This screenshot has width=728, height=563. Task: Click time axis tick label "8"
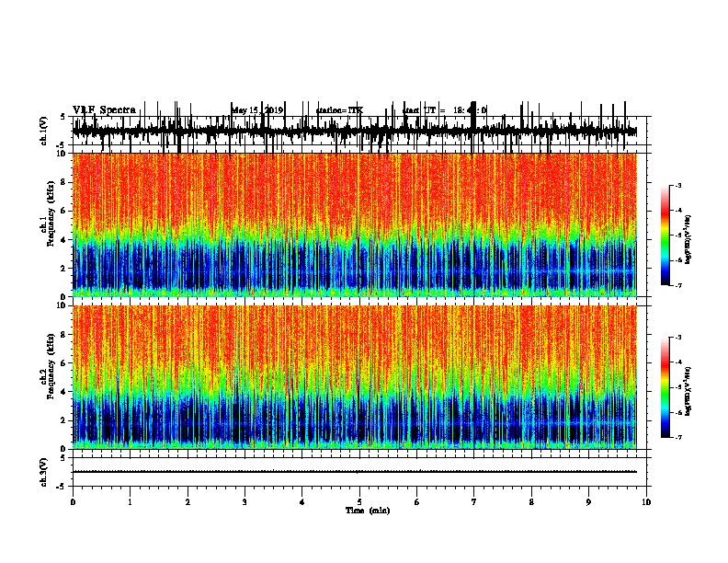click(531, 502)
